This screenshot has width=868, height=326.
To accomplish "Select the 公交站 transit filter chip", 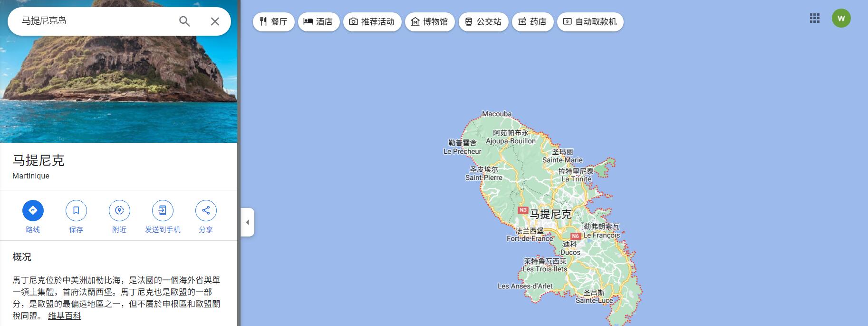I will (x=483, y=22).
